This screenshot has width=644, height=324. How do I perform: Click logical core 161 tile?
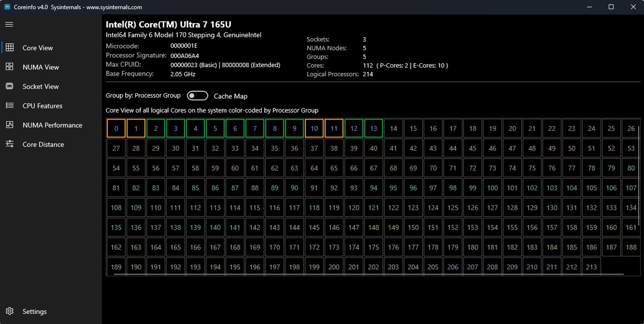pos(631,228)
